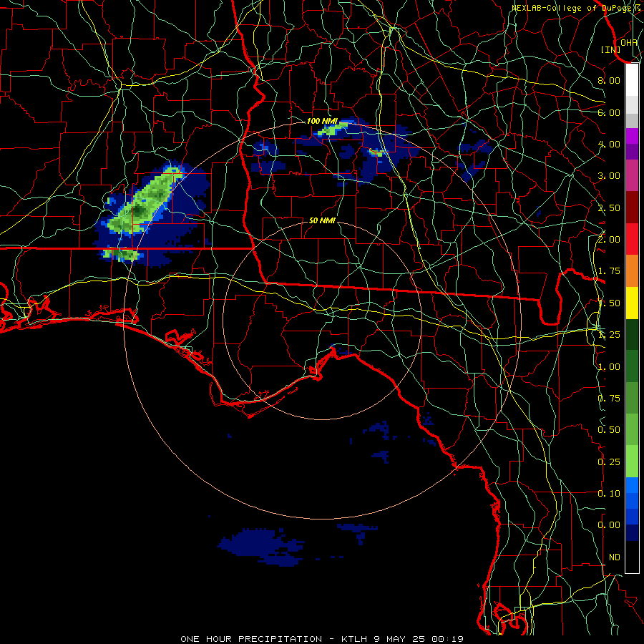
Task: Select the 1.75 legend value
Action: tap(609, 271)
